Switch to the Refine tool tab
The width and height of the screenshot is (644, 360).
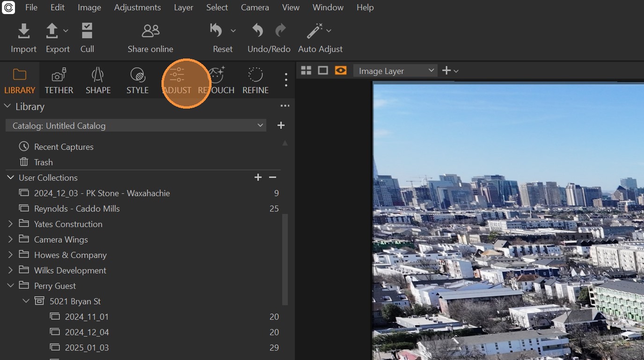[x=256, y=81]
